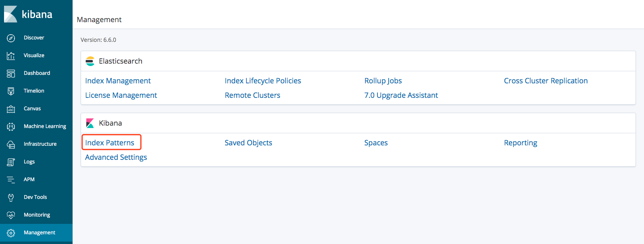Open the Index Patterns link
This screenshot has height=244, width=644.
110,143
